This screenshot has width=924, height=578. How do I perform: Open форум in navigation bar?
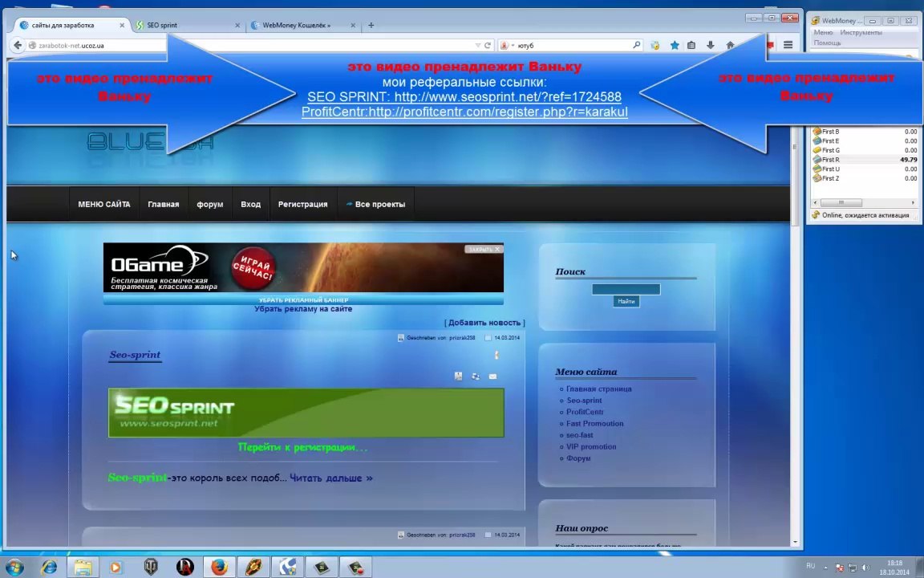[x=210, y=204]
